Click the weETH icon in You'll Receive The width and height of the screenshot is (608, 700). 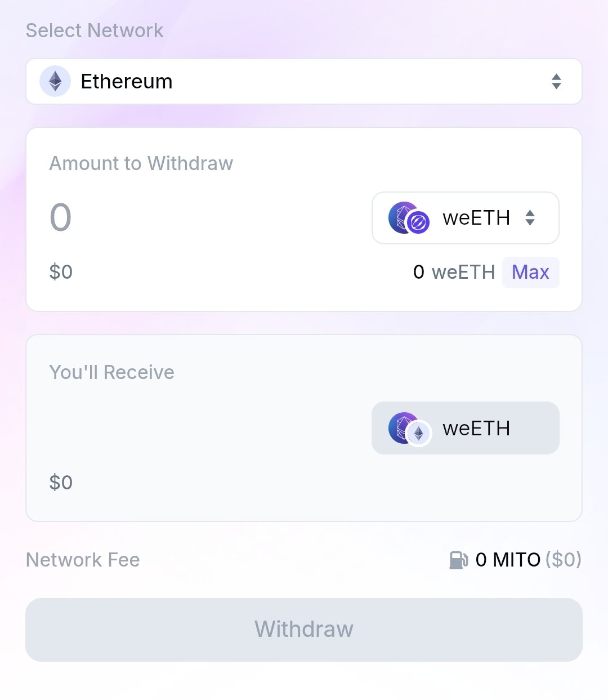[x=409, y=429]
